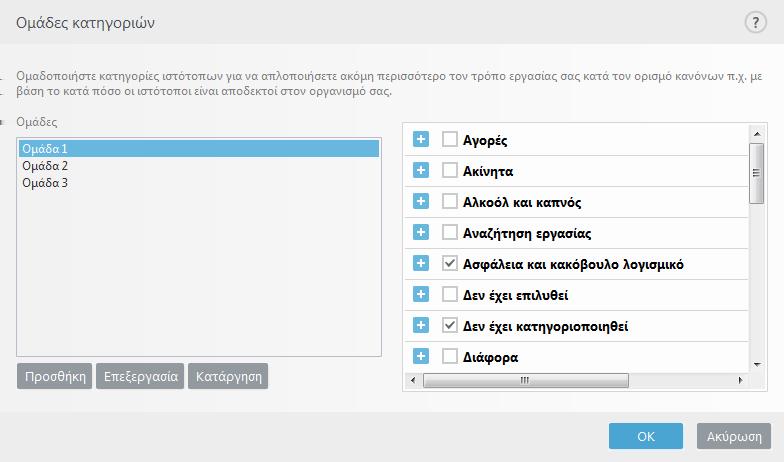Image resolution: width=784 pixels, height=462 pixels.
Task: Expand Δεν έχει κατηγοριοποιηθεί plus icon
Action: click(420, 325)
